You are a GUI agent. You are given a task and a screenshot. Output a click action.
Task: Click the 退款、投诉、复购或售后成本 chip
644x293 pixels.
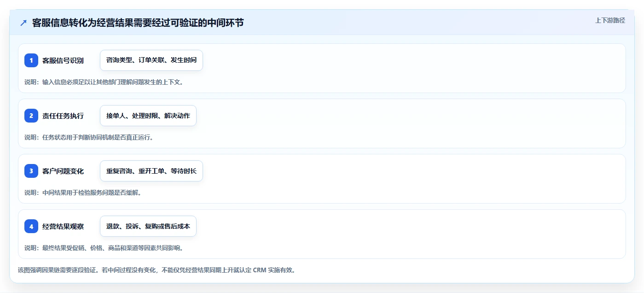[x=148, y=226]
